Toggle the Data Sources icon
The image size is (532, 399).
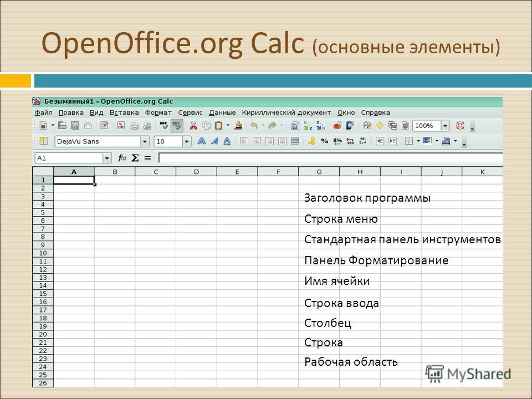pos(405,126)
